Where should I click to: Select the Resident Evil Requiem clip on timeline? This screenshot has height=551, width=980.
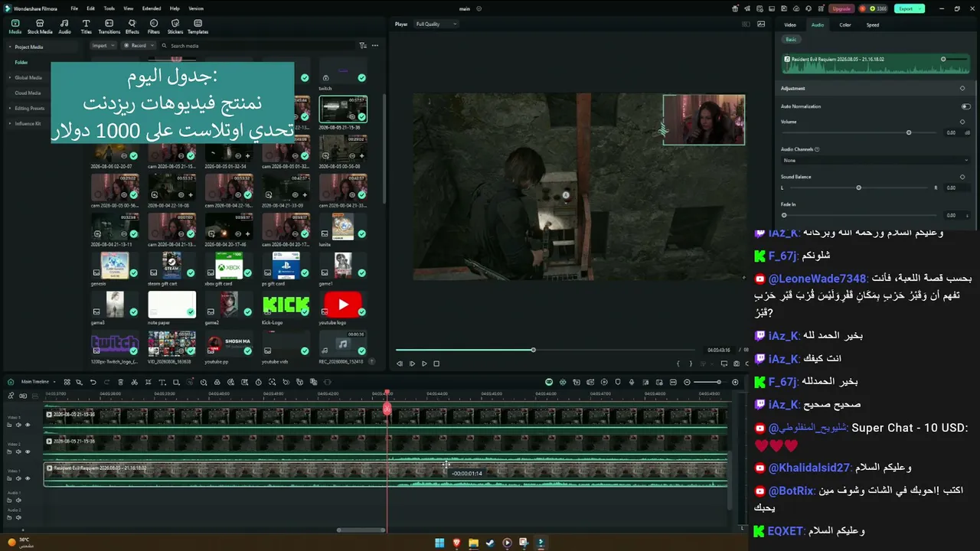coord(385,474)
